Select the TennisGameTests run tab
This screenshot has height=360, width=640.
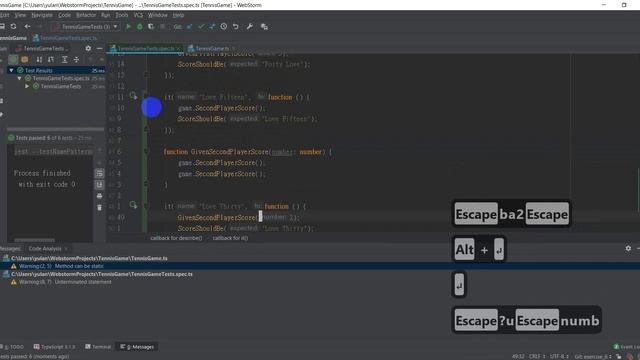[x=42, y=48]
